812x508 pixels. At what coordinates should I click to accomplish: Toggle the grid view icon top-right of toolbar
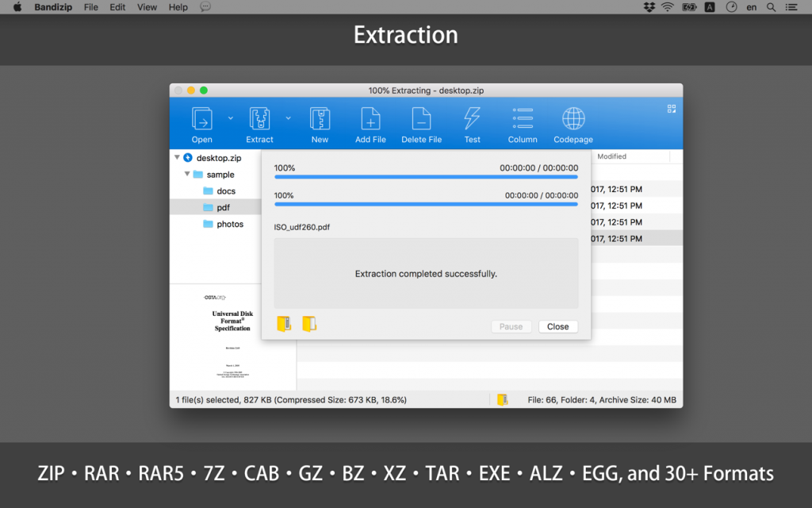tap(672, 108)
